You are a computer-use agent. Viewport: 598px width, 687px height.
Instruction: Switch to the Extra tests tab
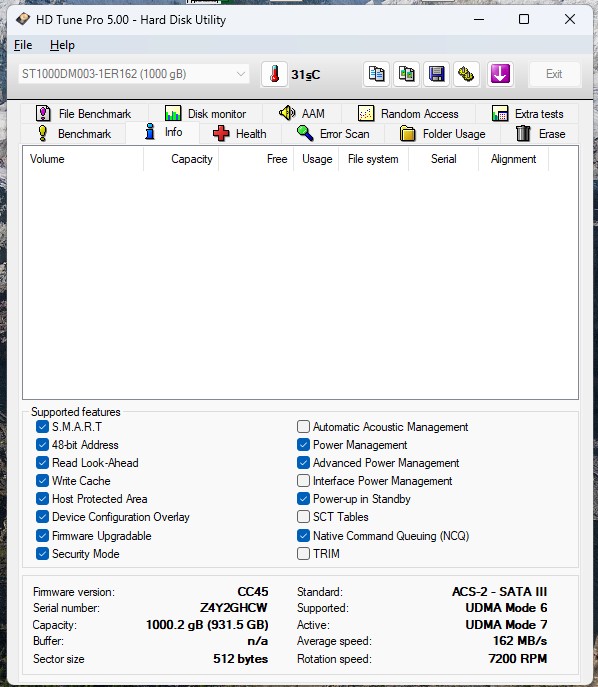(527, 114)
